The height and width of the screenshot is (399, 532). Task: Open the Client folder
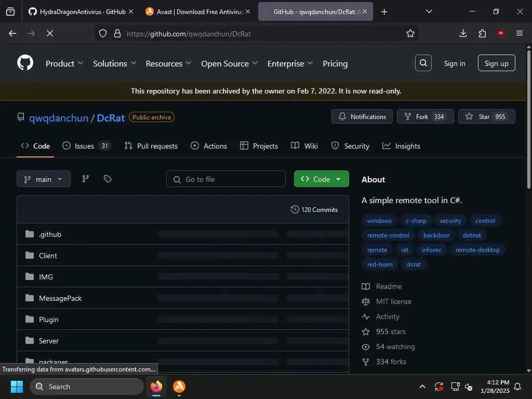click(48, 256)
